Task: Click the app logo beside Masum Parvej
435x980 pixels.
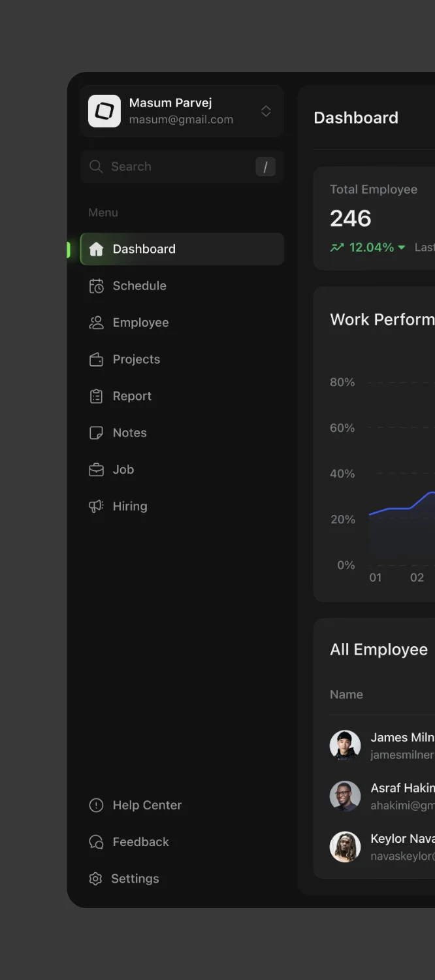Action: [105, 111]
